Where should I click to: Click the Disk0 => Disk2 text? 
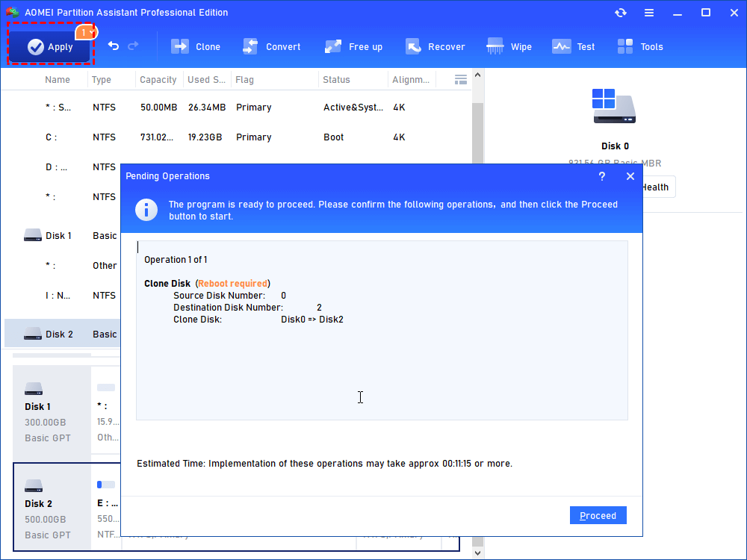(312, 320)
